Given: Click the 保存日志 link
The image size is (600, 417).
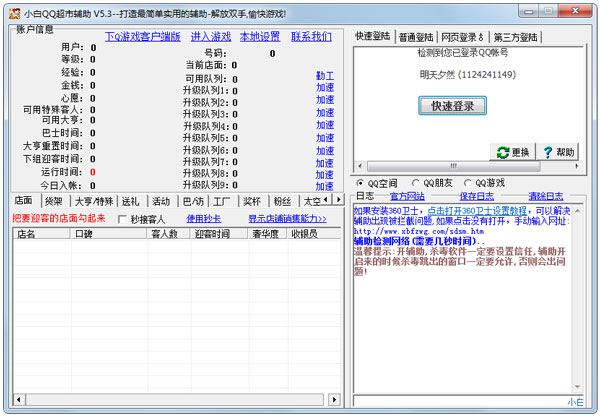Looking at the screenshot, I should [477, 197].
